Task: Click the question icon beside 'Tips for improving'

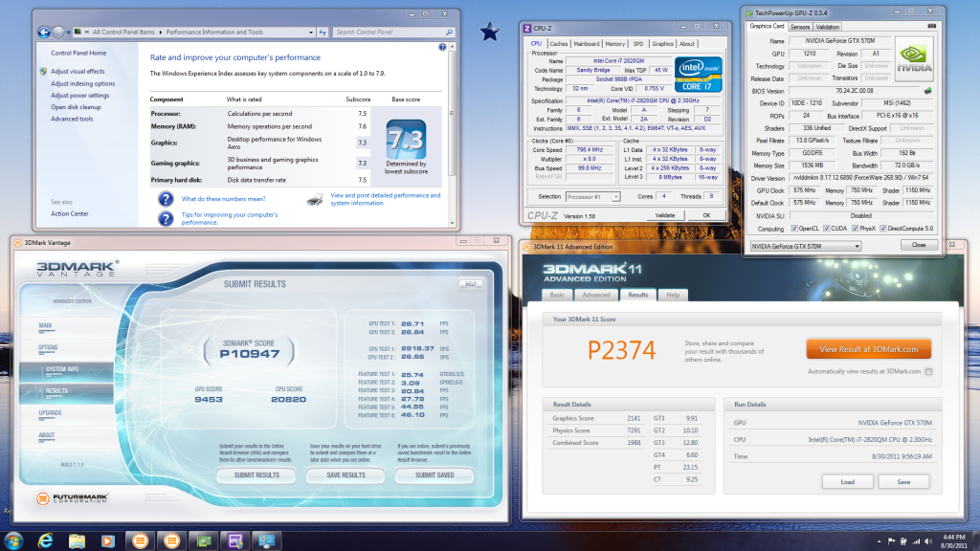Action: pos(166,219)
